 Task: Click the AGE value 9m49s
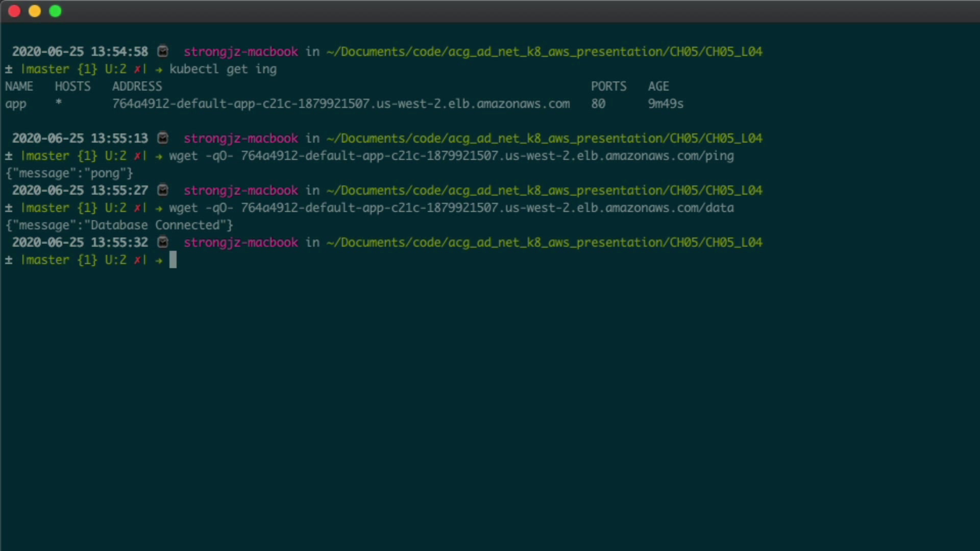click(x=666, y=104)
